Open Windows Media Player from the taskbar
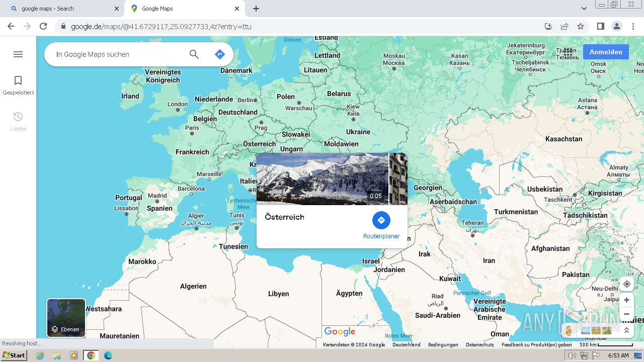The image size is (644, 362). coord(74,355)
